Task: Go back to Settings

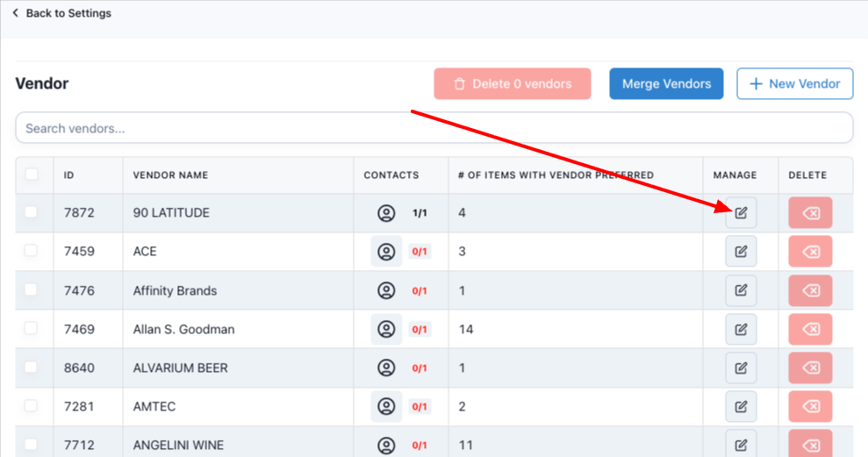Action: click(61, 13)
